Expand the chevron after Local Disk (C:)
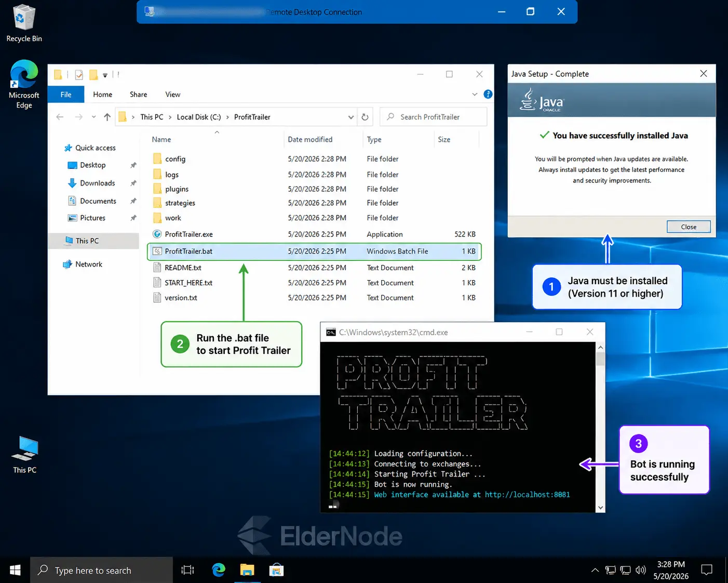This screenshot has width=728, height=583. coord(227,117)
